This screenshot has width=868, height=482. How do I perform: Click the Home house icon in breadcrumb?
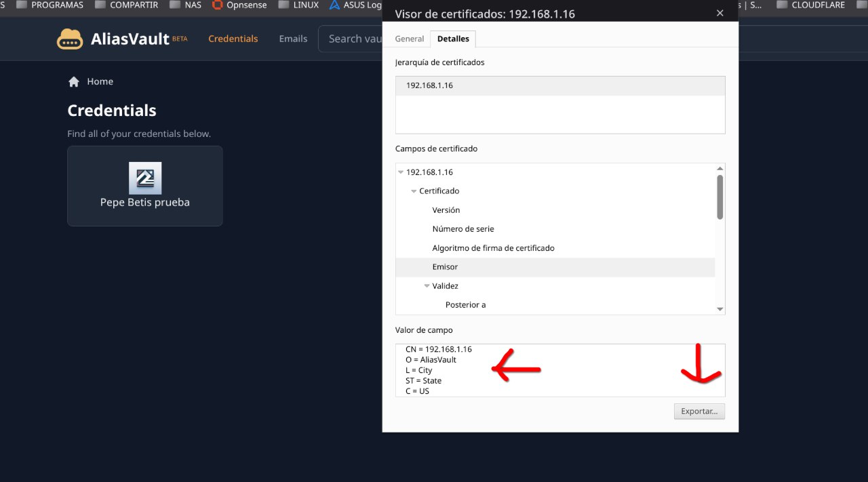[x=74, y=81]
